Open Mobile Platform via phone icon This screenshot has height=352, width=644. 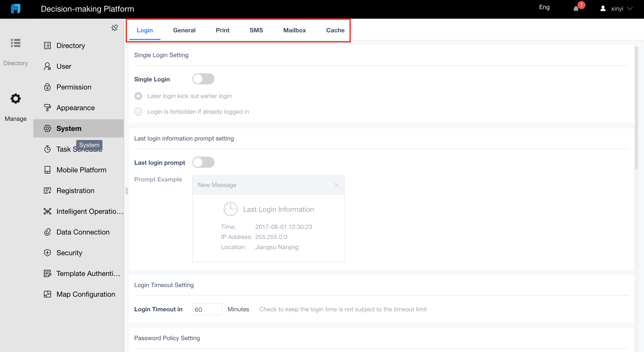click(x=47, y=170)
